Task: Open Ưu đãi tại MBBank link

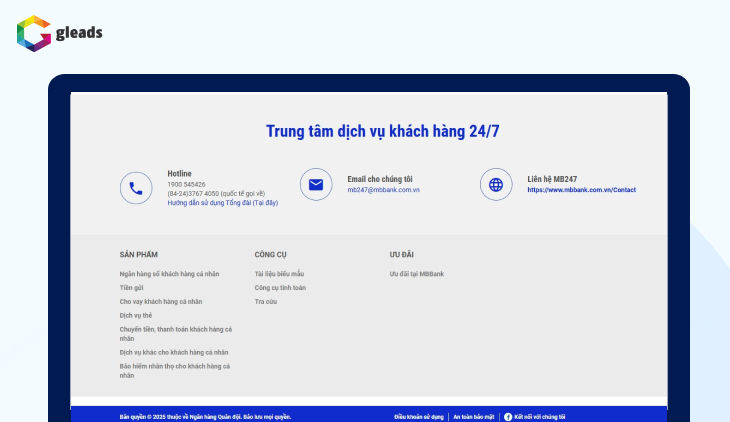Action: pyautogui.click(x=417, y=273)
